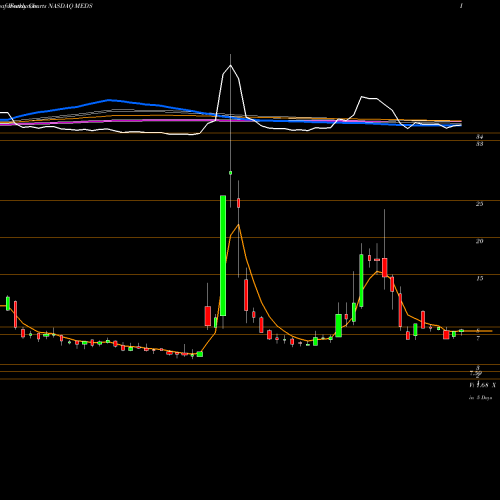Click the orange moving average peak after the spike
500x500 pixels.
click(x=238, y=225)
